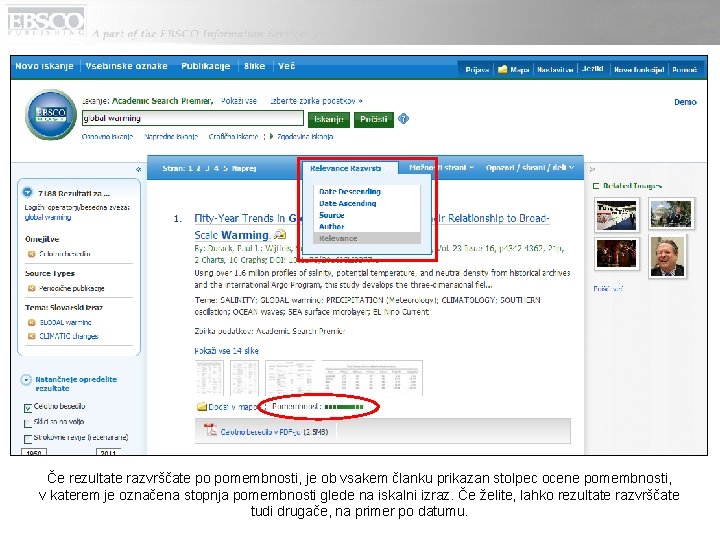Screen dimensions: 720x540
Task: Enable the second refine-results checkbox
Action: (x=28, y=423)
